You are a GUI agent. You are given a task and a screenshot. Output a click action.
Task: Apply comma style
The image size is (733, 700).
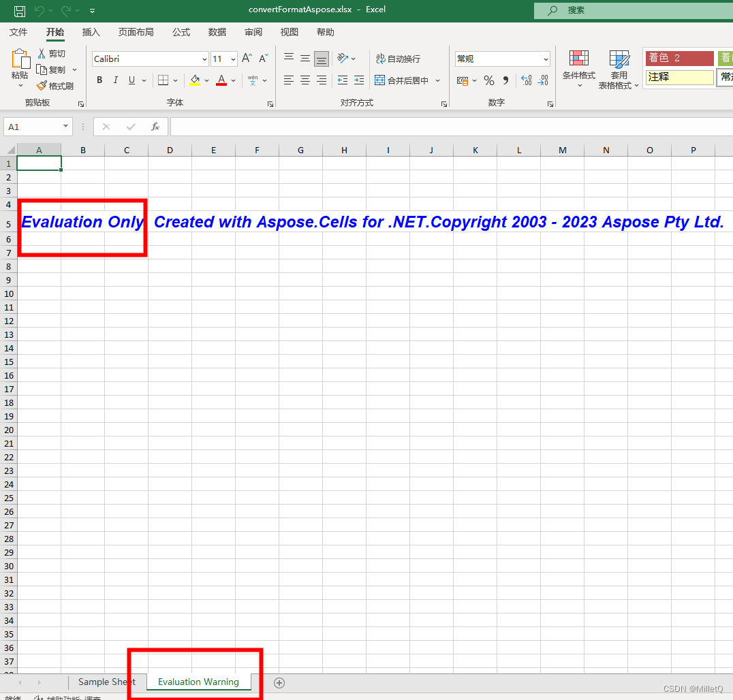click(x=505, y=81)
